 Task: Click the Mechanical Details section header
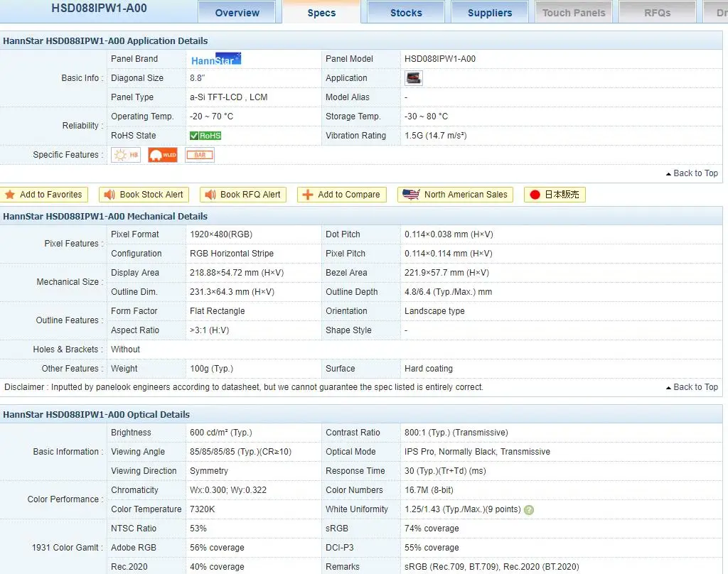click(105, 216)
